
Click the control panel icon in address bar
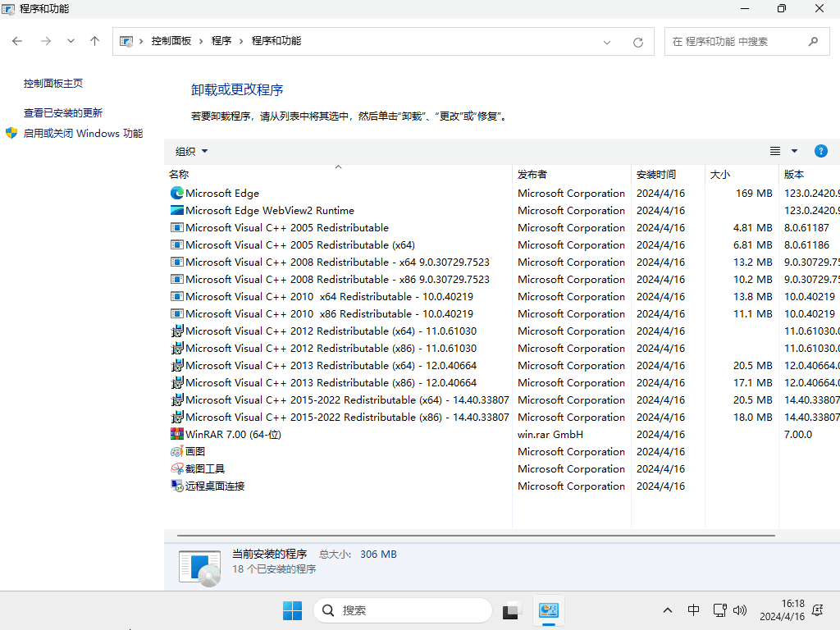point(126,41)
